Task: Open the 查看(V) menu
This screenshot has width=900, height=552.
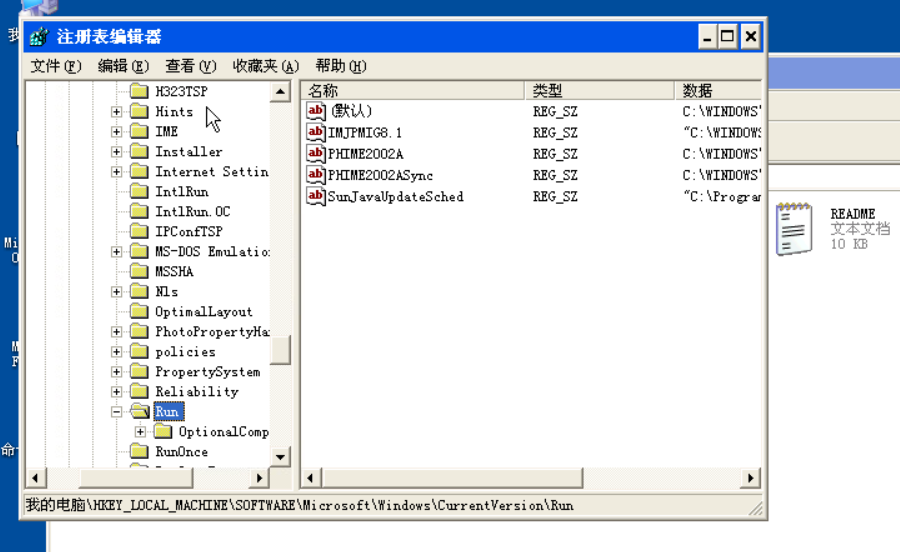Action: pos(191,66)
